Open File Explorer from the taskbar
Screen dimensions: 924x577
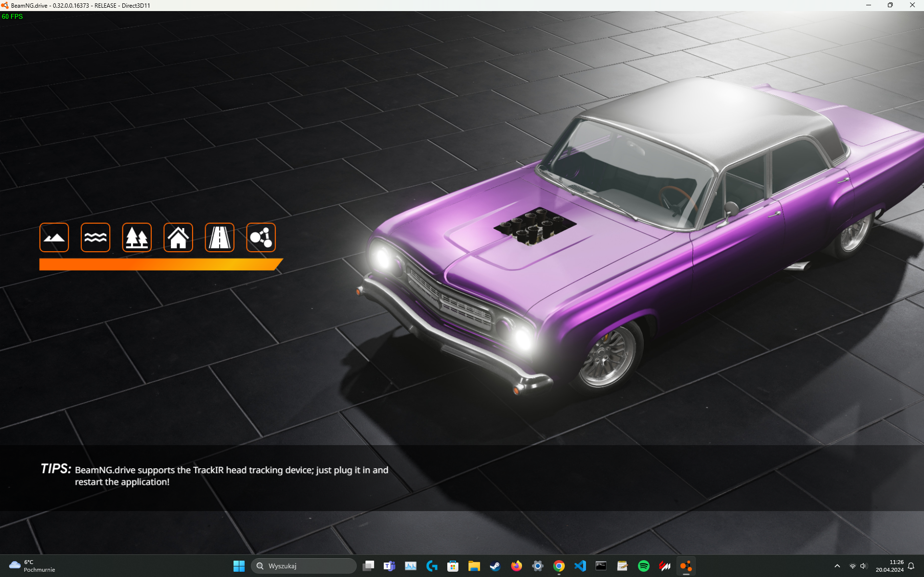[x=474, y=566]
